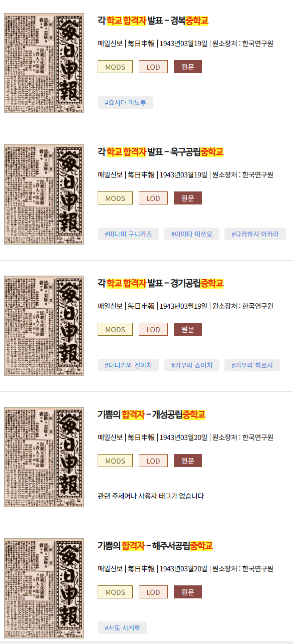
Task: Select the #미야타 미쓰오 tag
Action: tap(192, 234)
